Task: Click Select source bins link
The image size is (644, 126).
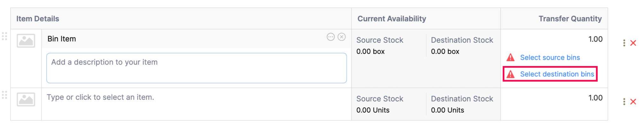Action: click(550, 57)
